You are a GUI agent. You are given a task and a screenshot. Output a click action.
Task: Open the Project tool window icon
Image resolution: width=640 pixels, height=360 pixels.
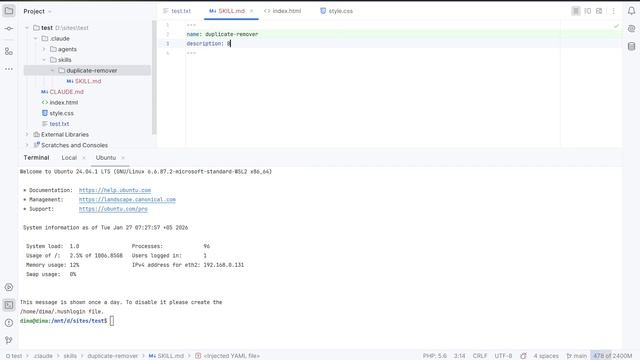coord(9,11)
